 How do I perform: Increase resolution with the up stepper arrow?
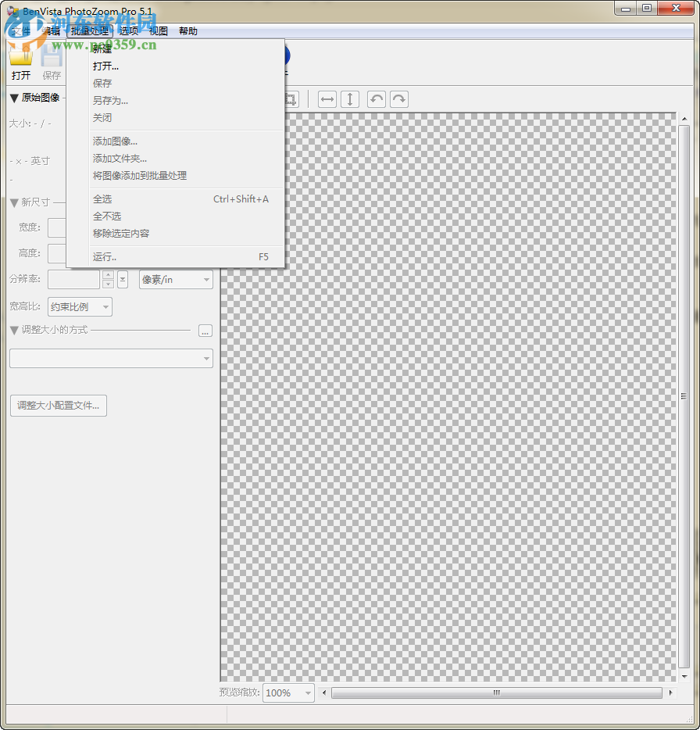coord(107,274)
